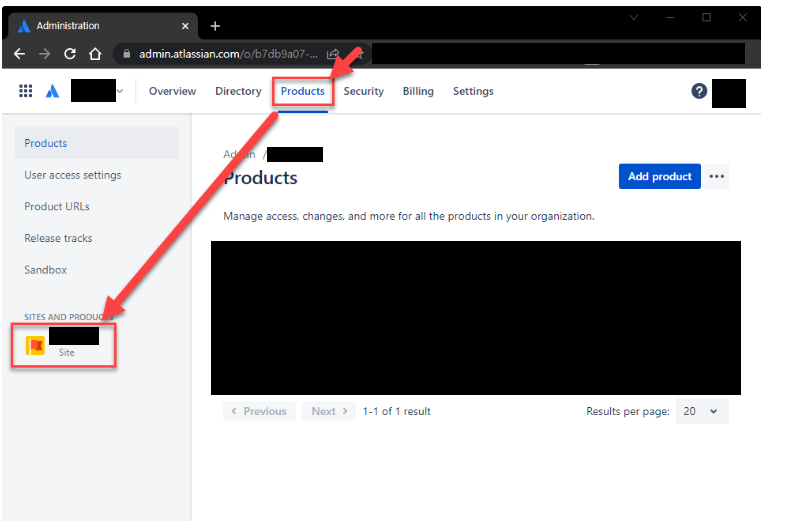Image resolution: width=790 pixels, height=521 pixels.
Task: Click the 'Results per page:' label
Action: (x=628, y=411)
